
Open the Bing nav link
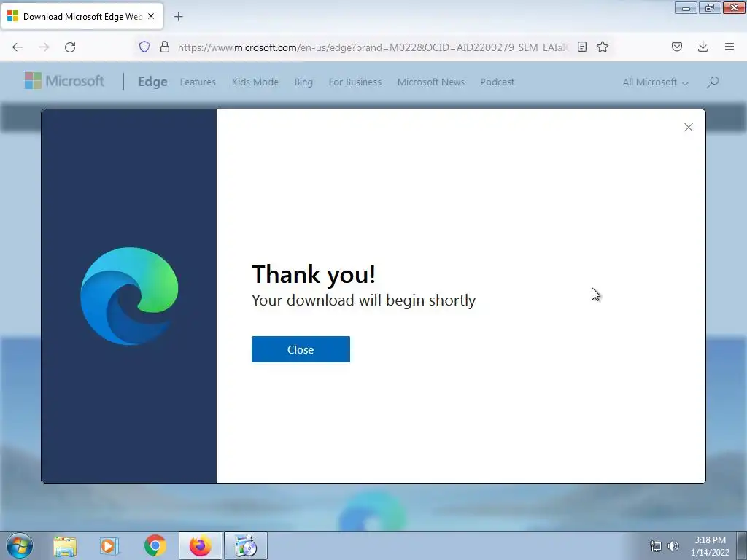pyautogui.click(x=303, y=82)
